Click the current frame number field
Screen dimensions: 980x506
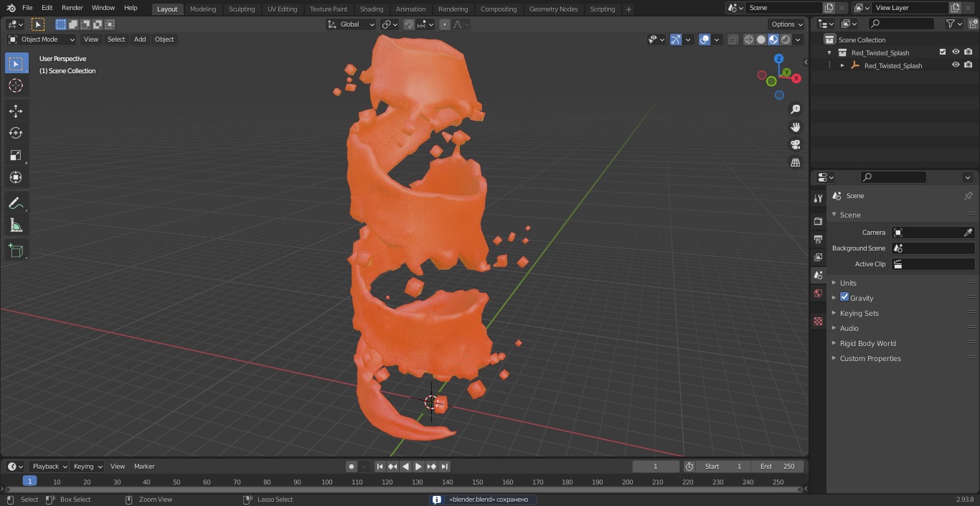pos(655,467)
